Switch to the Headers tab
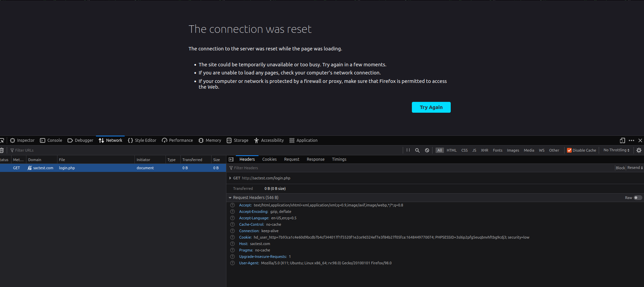 tap(247, 159)
